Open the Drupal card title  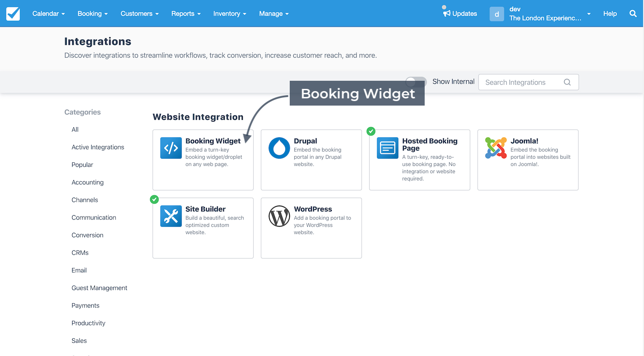coord(306,141)
